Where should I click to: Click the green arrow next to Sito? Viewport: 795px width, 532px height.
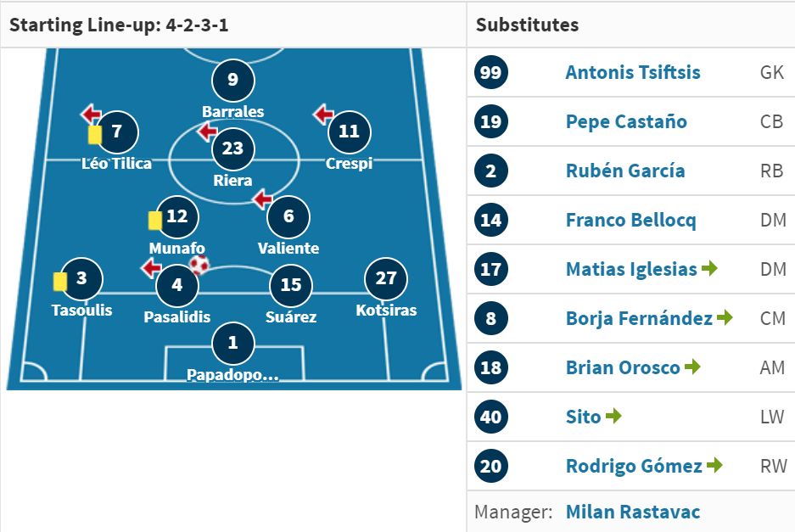coord(613,416)
